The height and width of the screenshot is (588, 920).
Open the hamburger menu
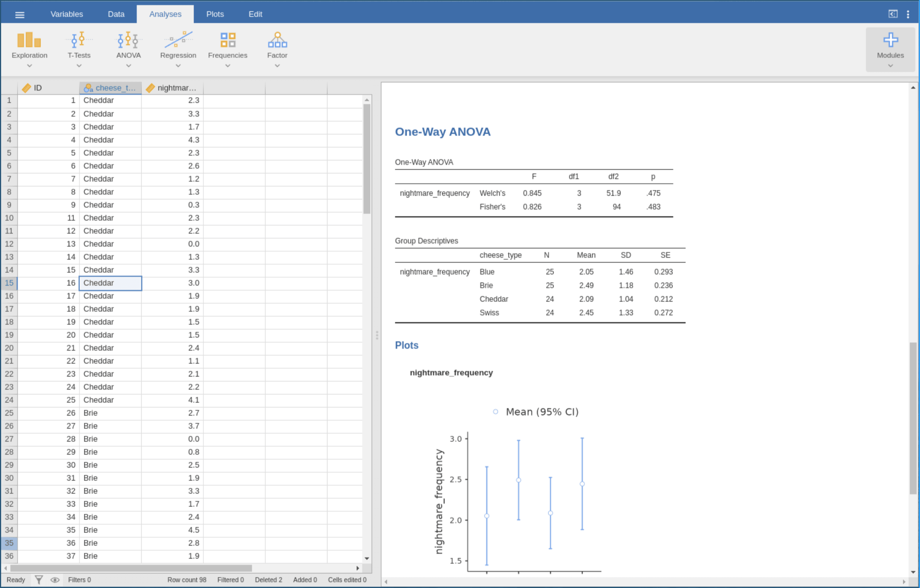pos(19,14)
